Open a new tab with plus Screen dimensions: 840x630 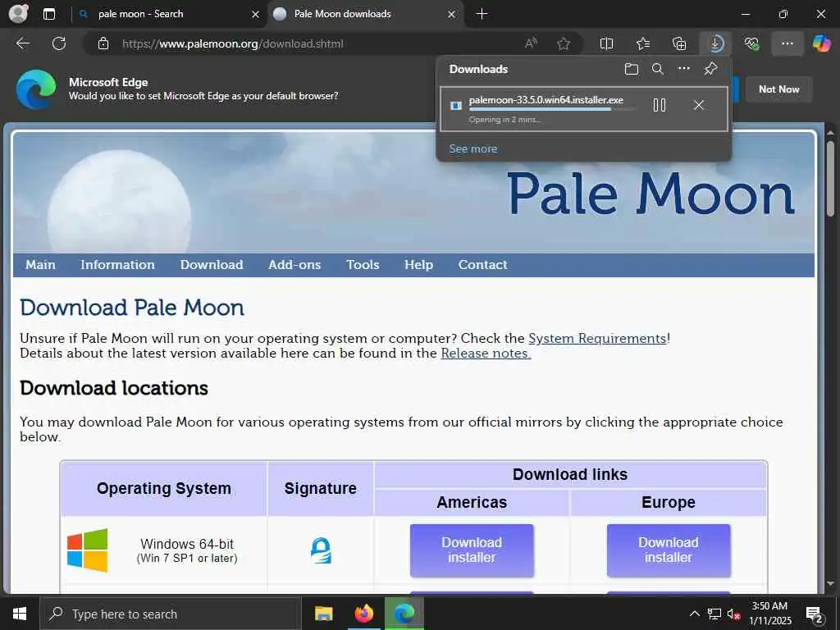pyautogui.click(x=482, y=14)
